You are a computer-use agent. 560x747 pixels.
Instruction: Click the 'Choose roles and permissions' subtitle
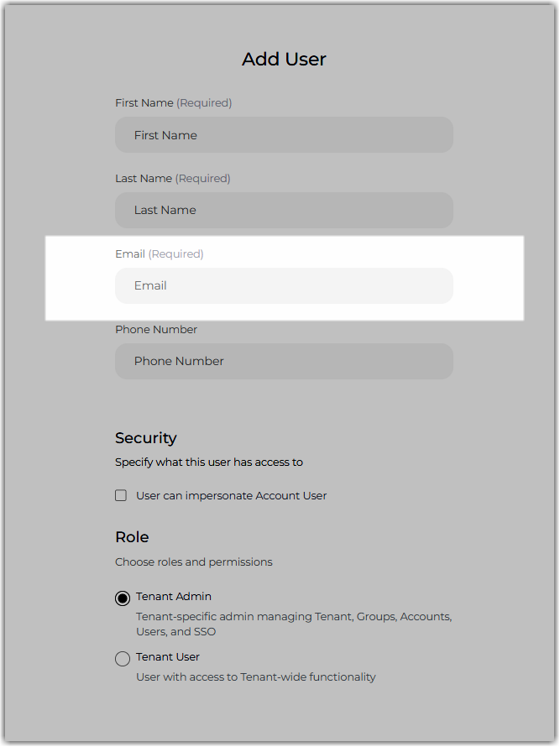click(194, 562)
